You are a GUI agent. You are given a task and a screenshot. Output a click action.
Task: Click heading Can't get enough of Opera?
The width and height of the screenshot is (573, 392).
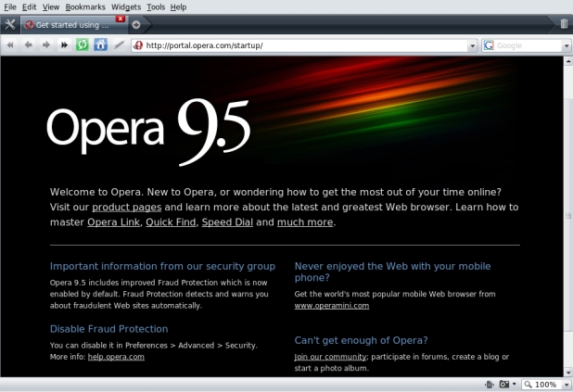(361, 340)
